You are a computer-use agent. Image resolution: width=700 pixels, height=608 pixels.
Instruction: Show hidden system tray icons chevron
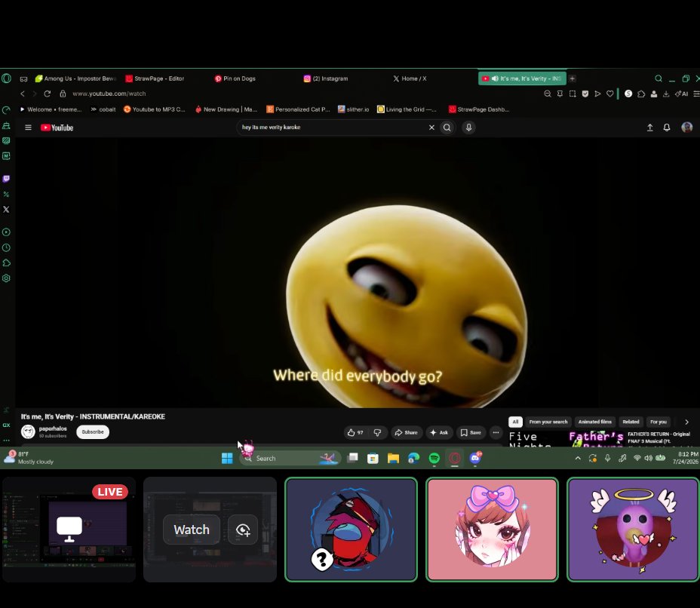578,459
